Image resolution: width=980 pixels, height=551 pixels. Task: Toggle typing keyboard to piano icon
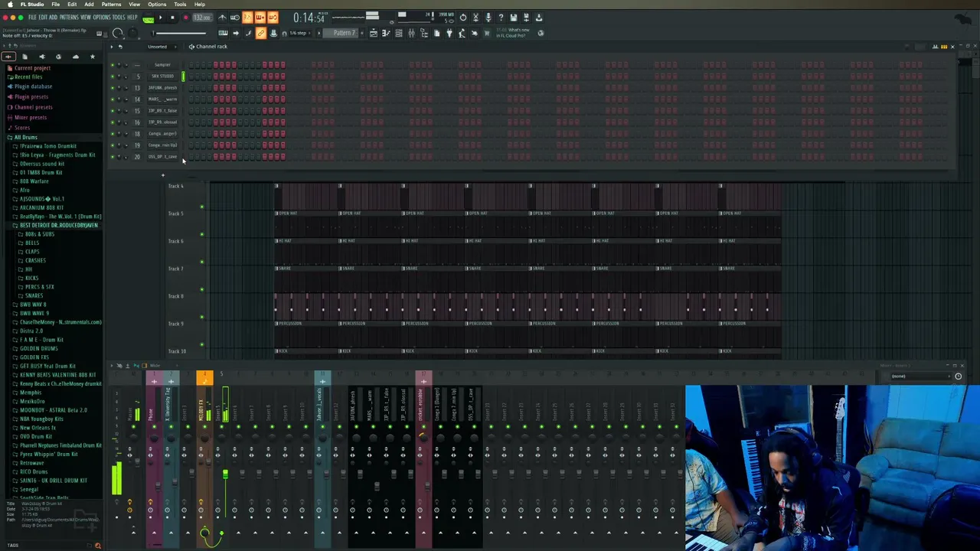coord(223,33)
